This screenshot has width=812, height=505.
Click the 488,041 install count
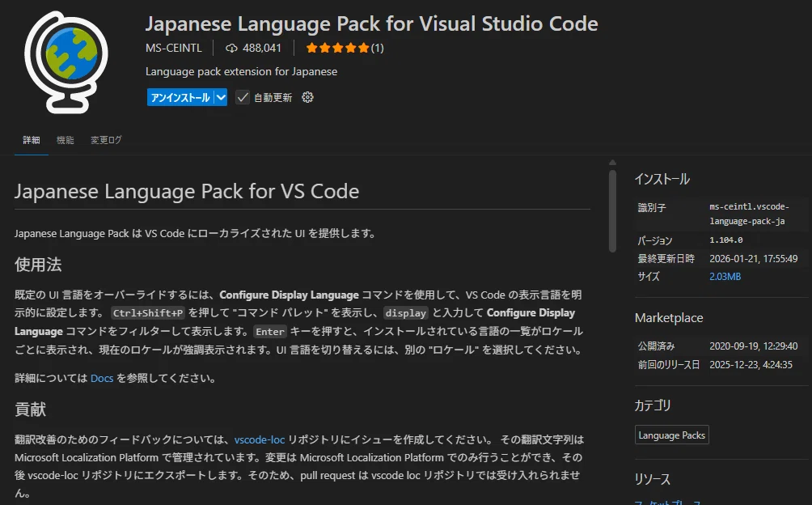(x=261, y=49)
